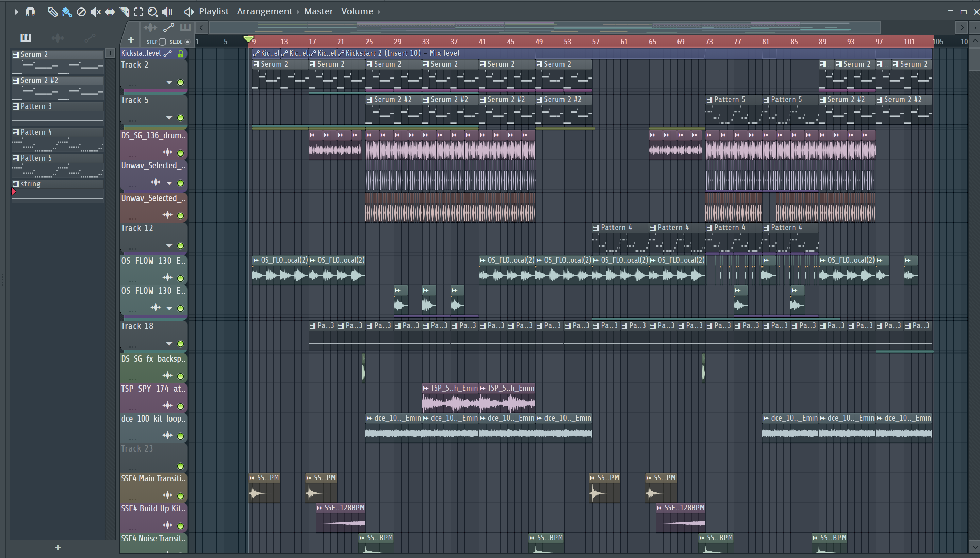Expand the arrow after Master - Volume
Image resolution: width=980 pixels, height=558 pixels.
pos(379,12)
